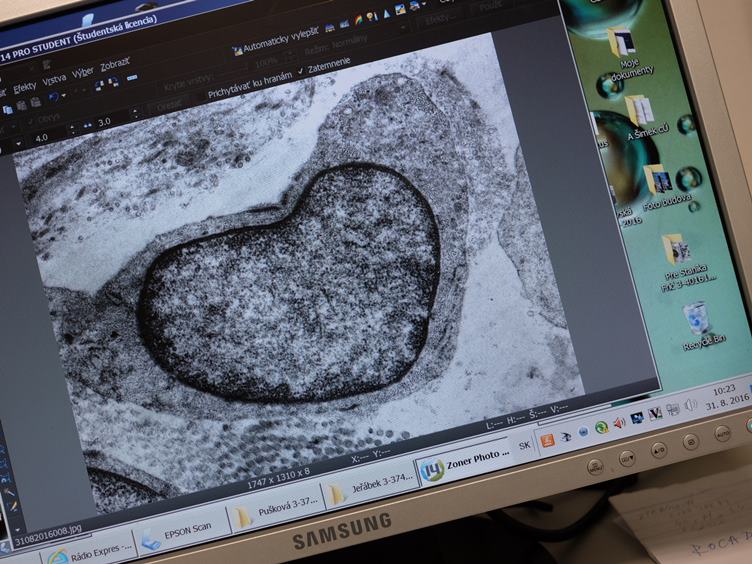Click the Automaticky vylepšiť button

(275, 42)
